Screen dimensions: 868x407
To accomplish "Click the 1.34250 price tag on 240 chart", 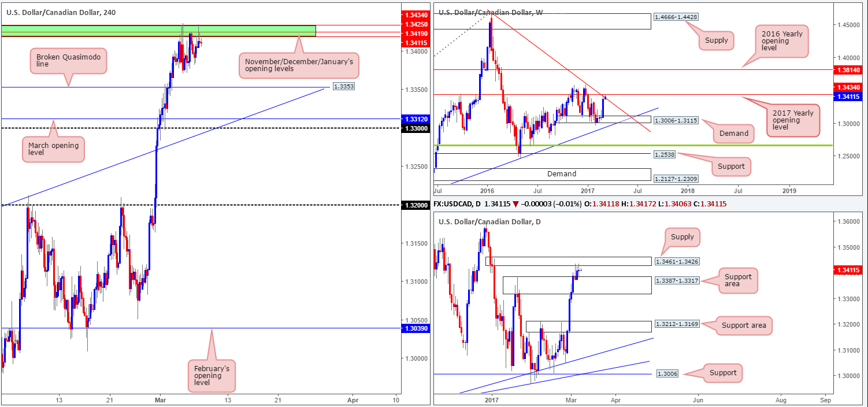I will (x=415, y=24).
